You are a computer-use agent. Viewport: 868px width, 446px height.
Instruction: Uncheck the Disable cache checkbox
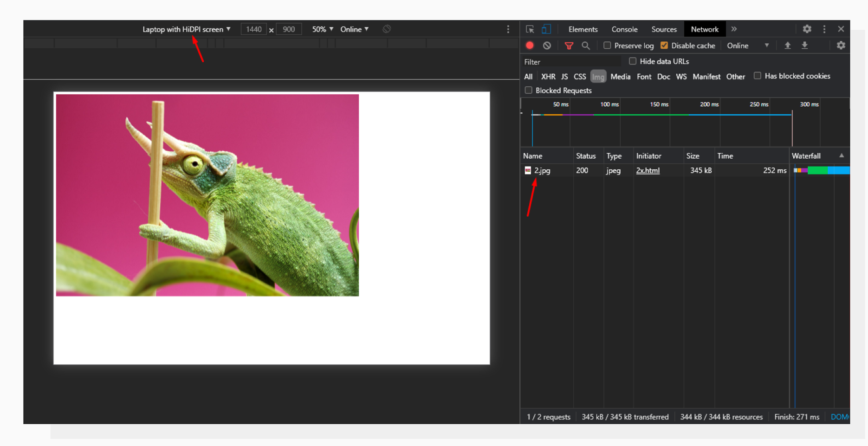664,45
